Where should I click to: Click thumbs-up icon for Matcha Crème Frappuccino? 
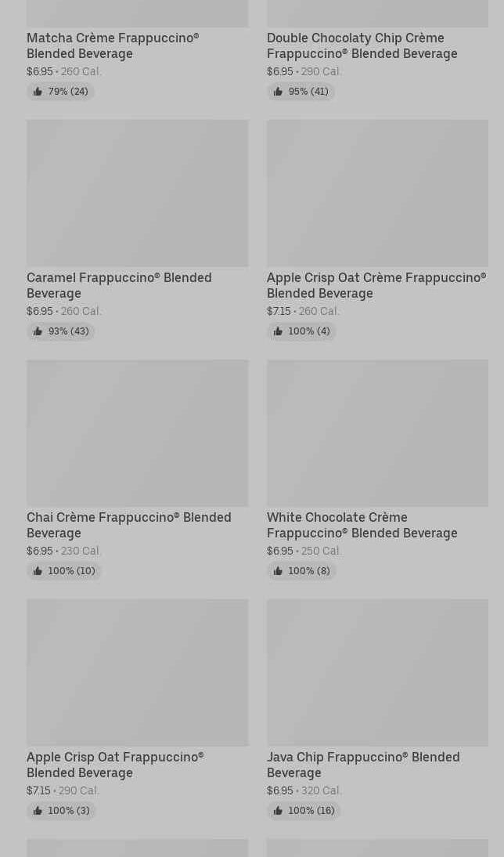[38, 92]
